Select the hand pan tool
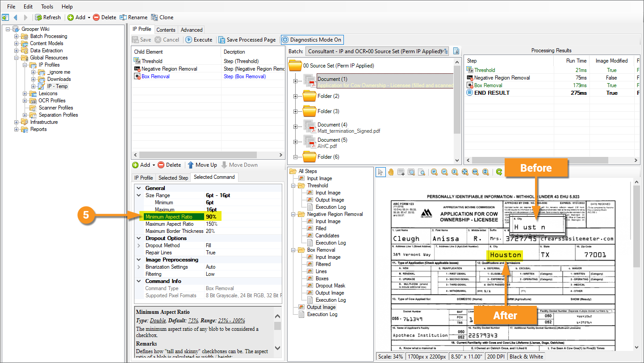 [x=391, y=172]
